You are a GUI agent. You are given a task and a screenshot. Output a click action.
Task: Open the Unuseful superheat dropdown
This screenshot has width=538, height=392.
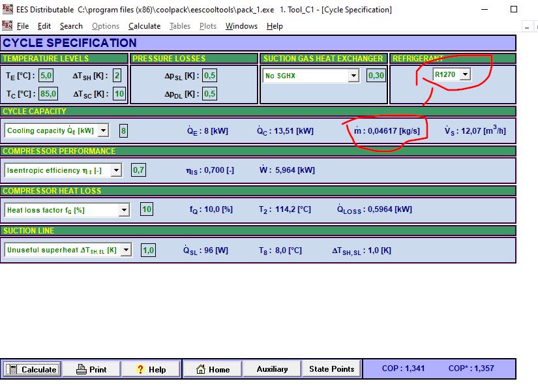coord(126,250)
